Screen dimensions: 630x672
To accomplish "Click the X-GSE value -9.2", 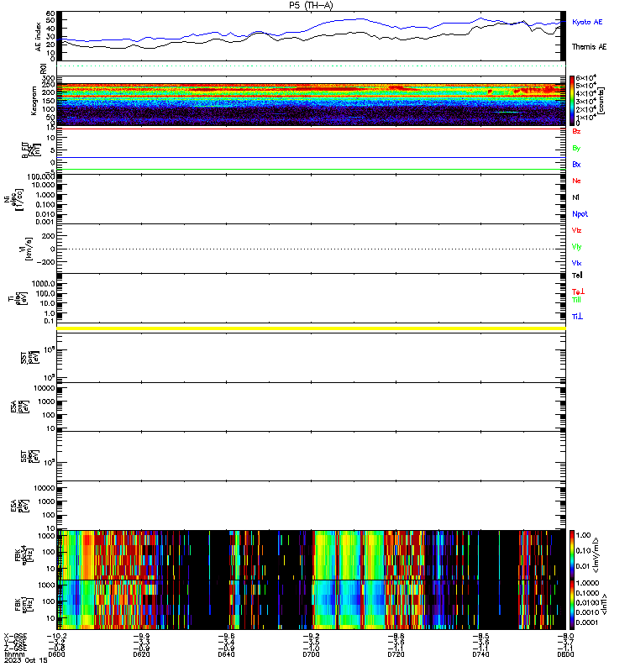I will tap(311, 636).
